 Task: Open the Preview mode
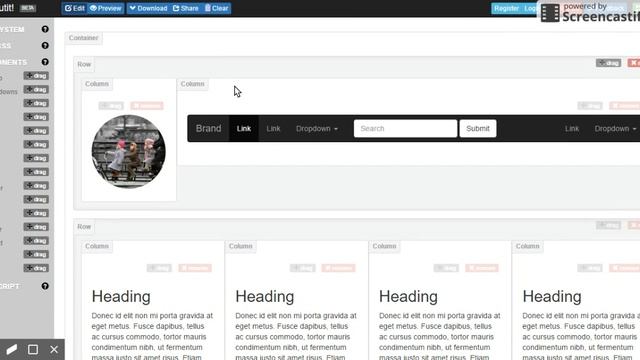(105, 8)
